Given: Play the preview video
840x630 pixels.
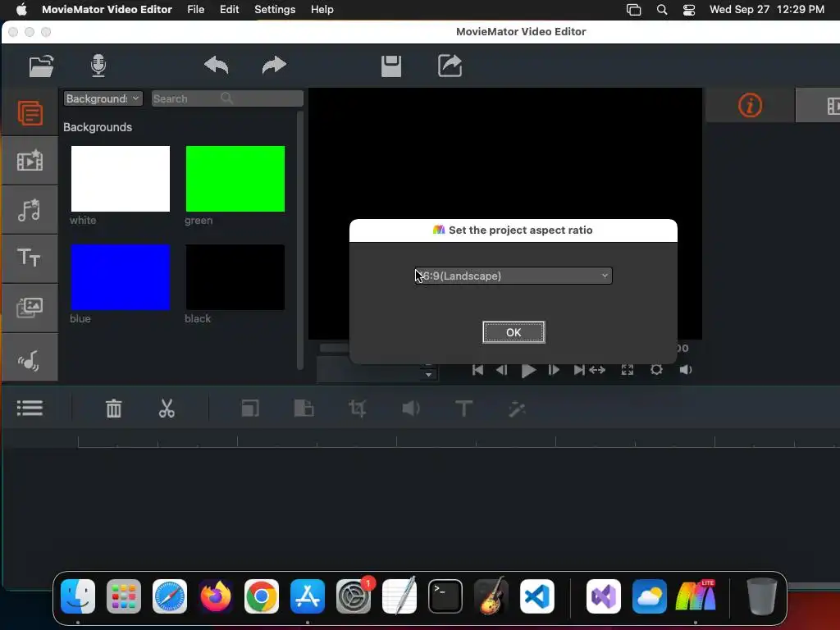Looking at the screenshot, I should pos(528,370).
